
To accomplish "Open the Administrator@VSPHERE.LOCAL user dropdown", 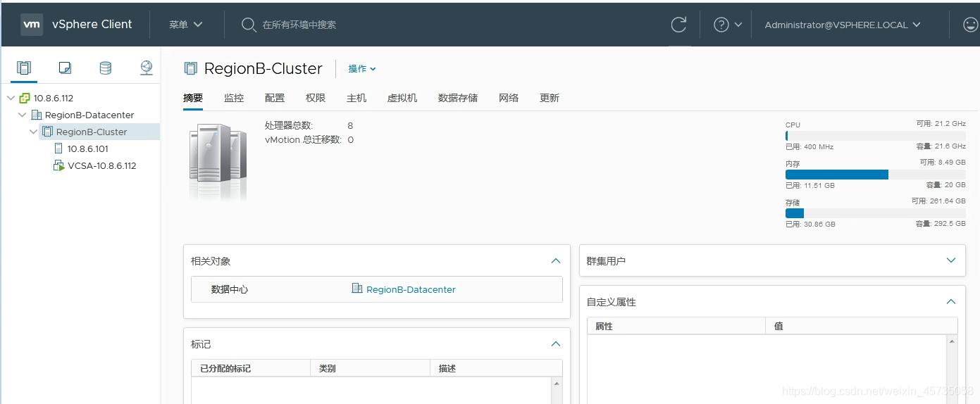I will pos(843,25).
